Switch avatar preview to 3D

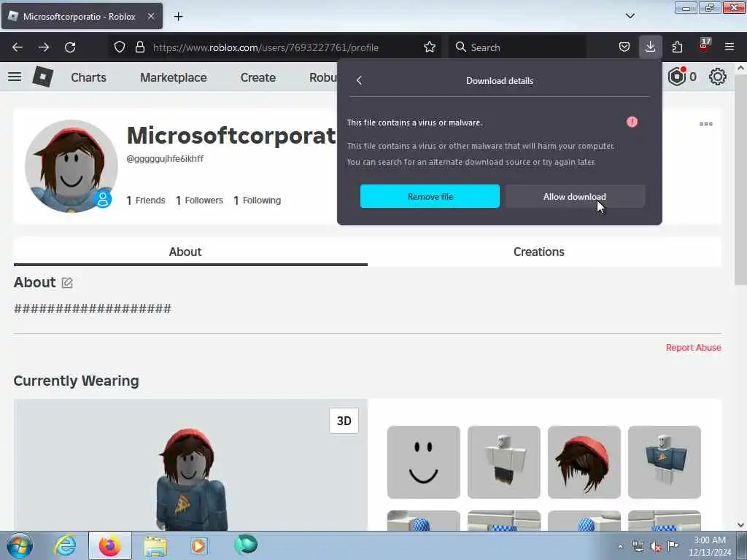tap(344, 421)
